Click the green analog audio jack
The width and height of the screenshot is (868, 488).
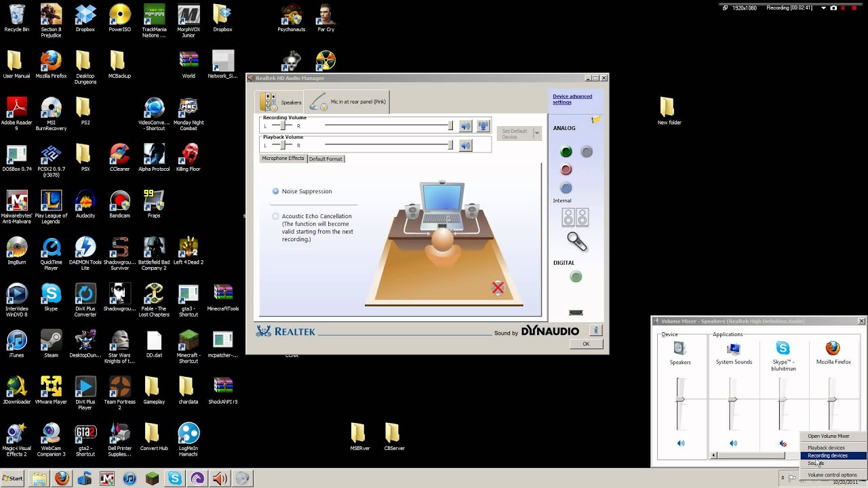coord(566,152)
